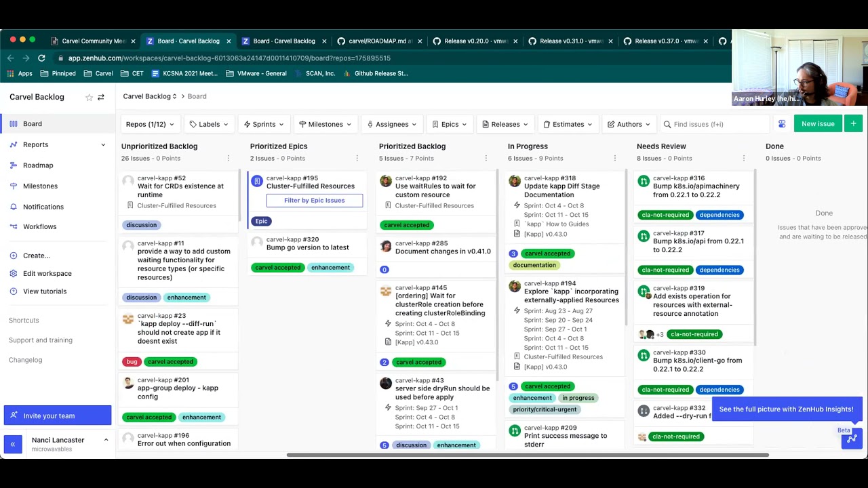Click the switch workspace arrows icon

click(101, 98)
